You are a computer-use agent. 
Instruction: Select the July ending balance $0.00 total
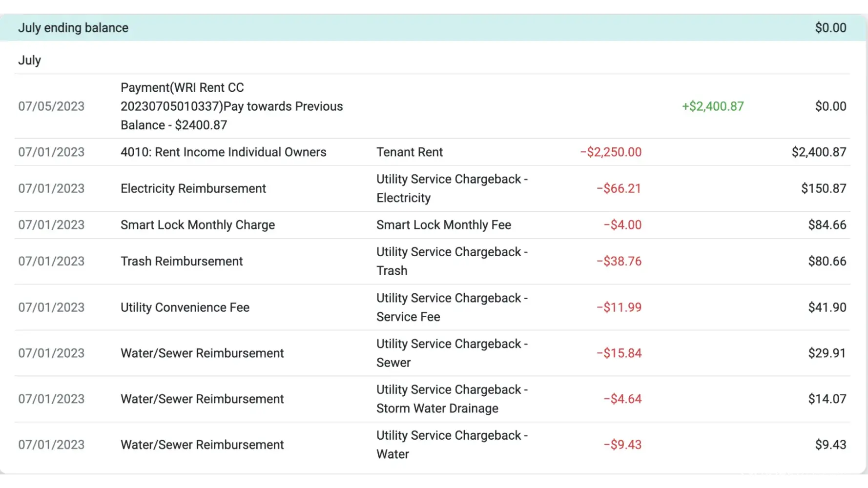(x=830, y=28)
